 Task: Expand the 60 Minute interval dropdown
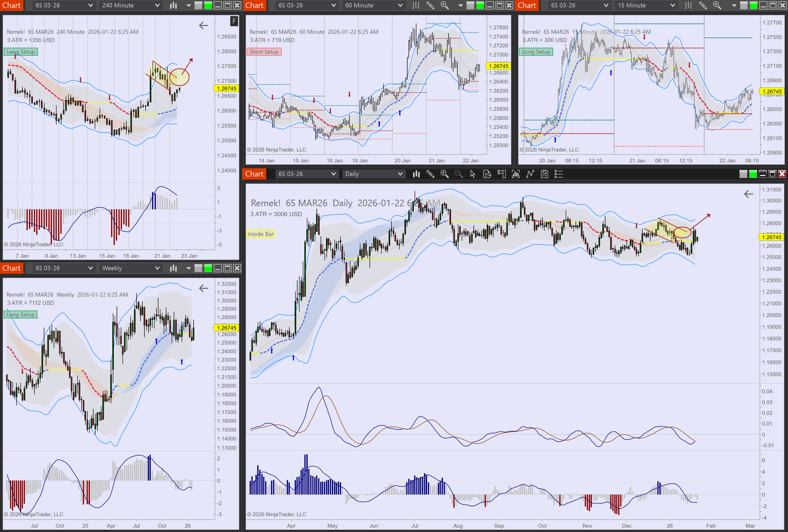[374, 5]
